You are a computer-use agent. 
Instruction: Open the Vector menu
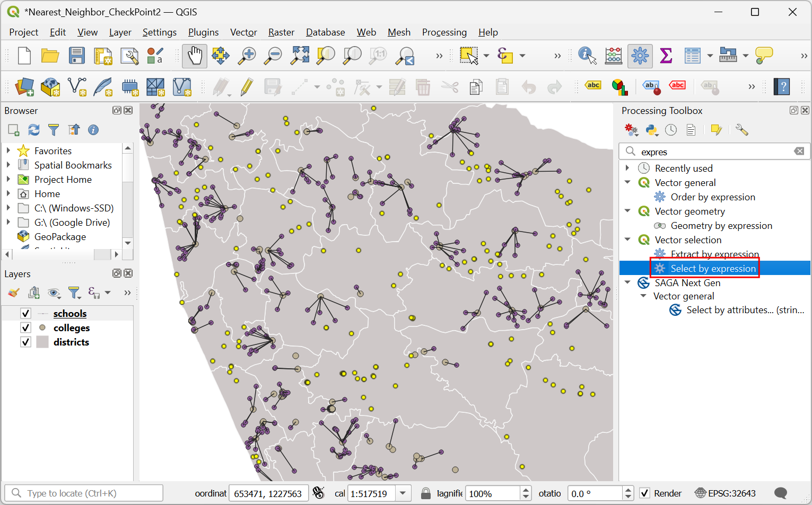point(243,32)
